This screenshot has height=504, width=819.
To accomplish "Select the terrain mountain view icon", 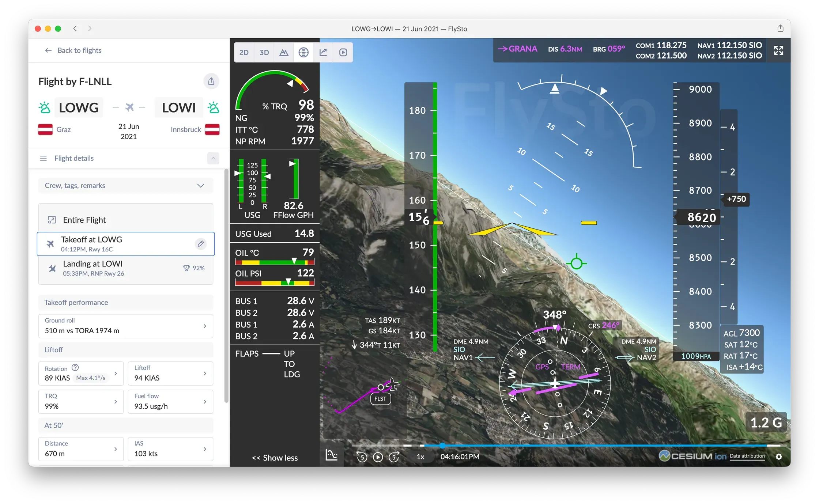I will pos(284,52).
